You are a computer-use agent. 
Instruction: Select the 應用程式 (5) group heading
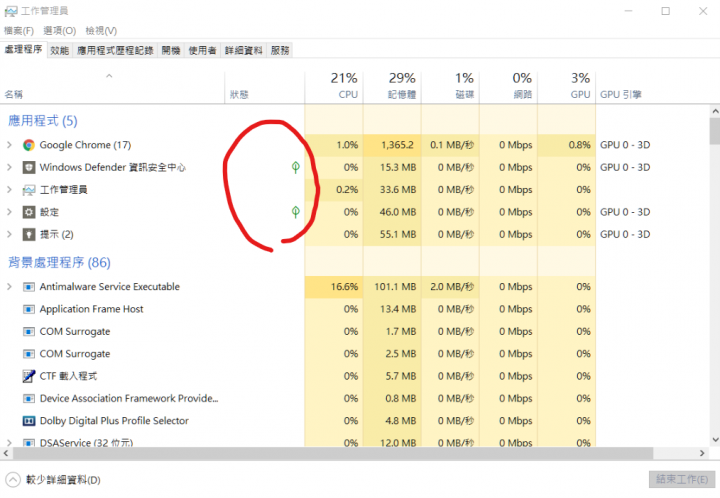click(43, 121)
